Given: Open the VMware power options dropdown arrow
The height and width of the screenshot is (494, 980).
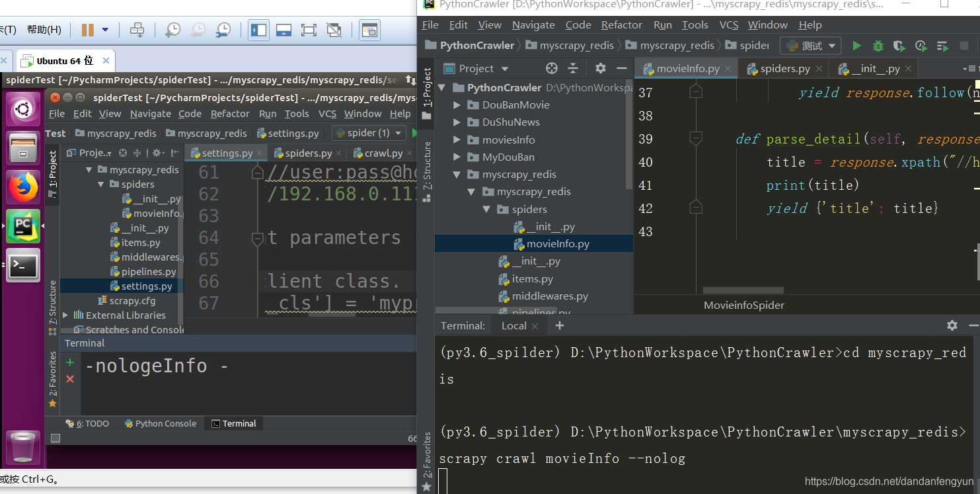Looking at the screenshot, I should pos(105,30).
